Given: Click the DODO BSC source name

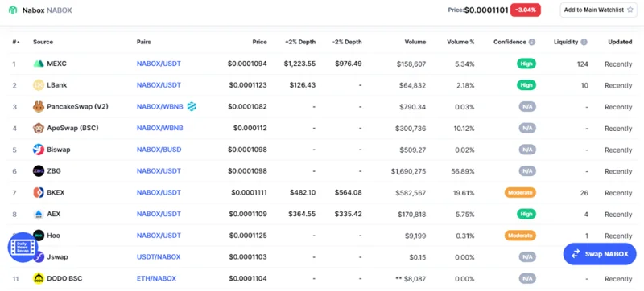Looking at the screenshot, I should click(64, 278).
